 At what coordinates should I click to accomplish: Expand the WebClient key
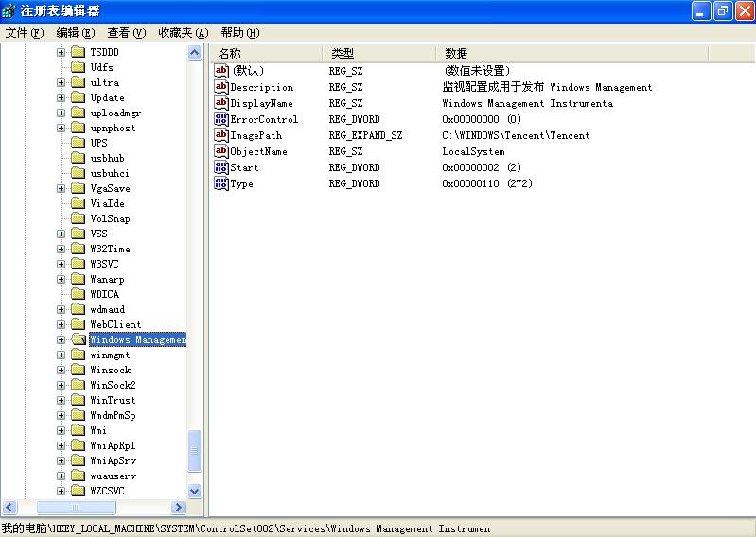tap(61, 324)
